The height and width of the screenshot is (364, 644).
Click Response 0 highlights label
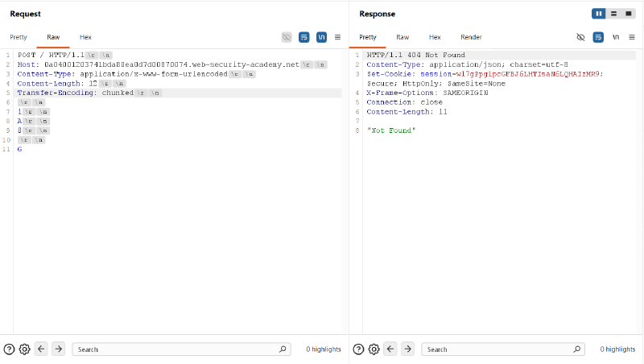(x=617, y=350)
